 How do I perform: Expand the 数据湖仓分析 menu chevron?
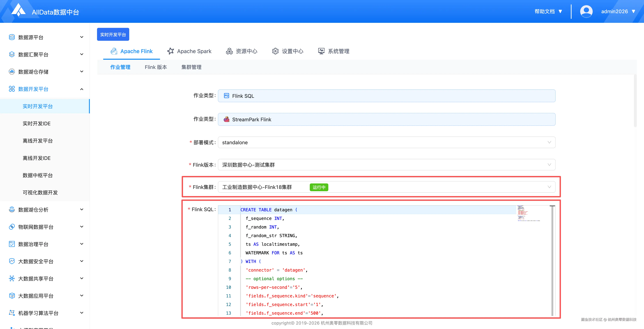coord(82,209)
